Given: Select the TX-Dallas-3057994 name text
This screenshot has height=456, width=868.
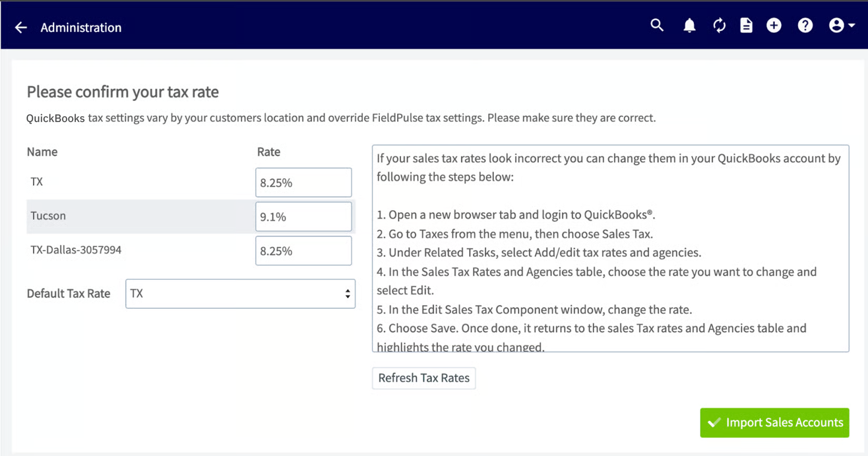Looking at the screenshot, I should 76,250.
